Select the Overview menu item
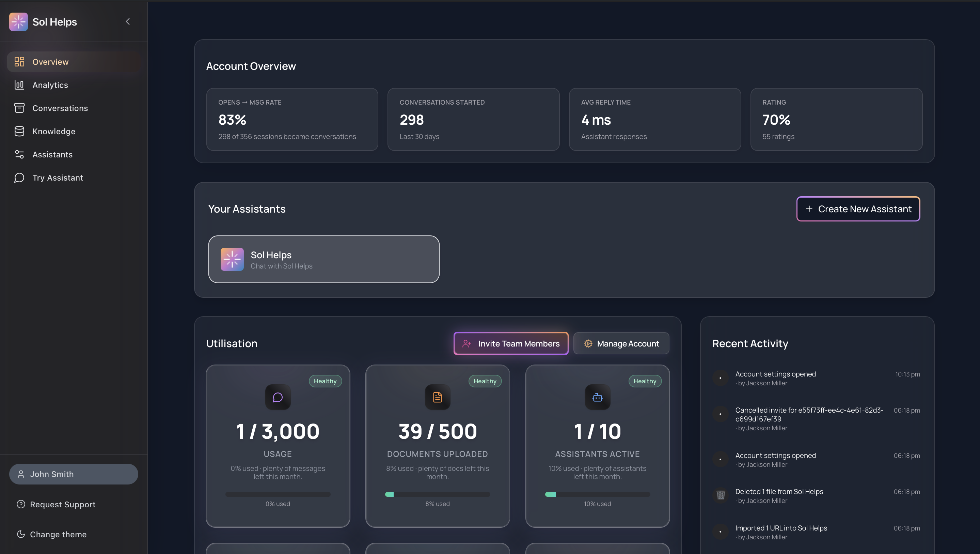Image resolution: width=980 pixels, height=554 pixels. [x=50, y=62]
